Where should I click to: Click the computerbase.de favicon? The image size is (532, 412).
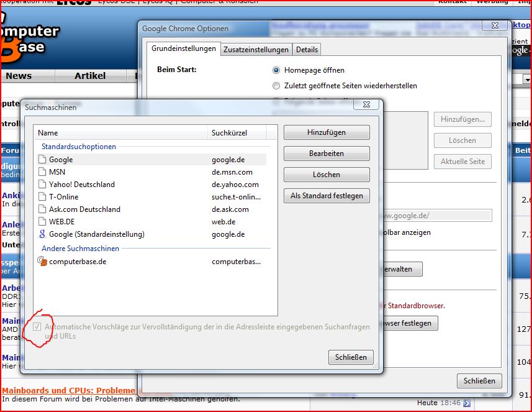[42, 261]
